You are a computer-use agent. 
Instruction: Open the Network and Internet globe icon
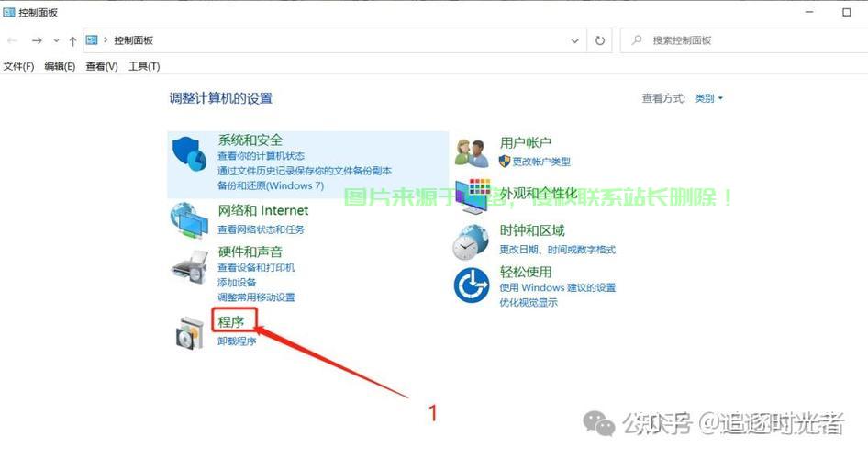pyautogui.click(x=189, y=219)
